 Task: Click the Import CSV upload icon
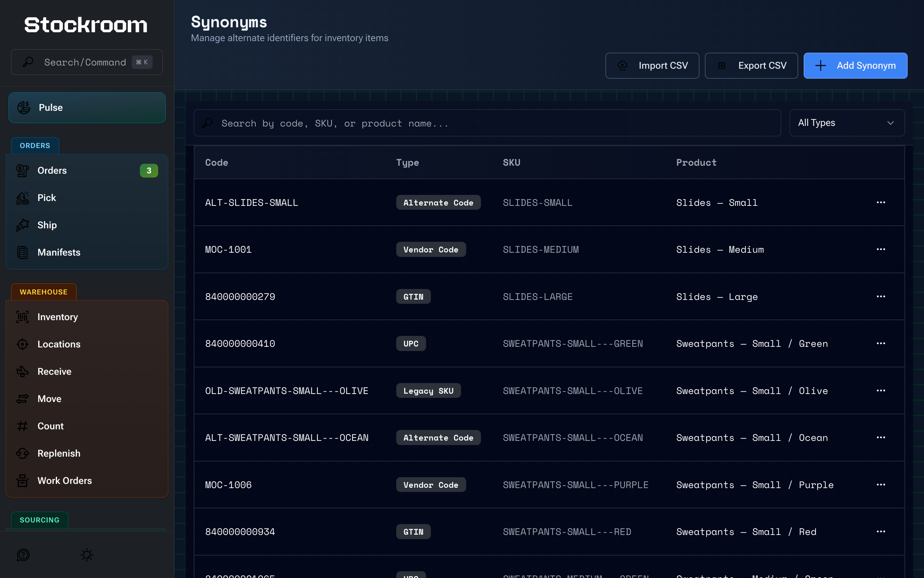[x=622, y=66]
